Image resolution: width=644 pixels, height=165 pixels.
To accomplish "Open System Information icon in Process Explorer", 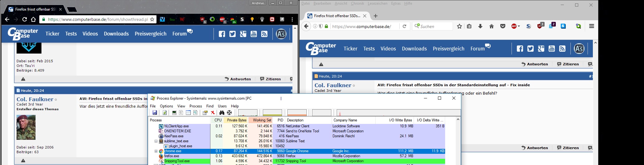I will tap(174, 113).
